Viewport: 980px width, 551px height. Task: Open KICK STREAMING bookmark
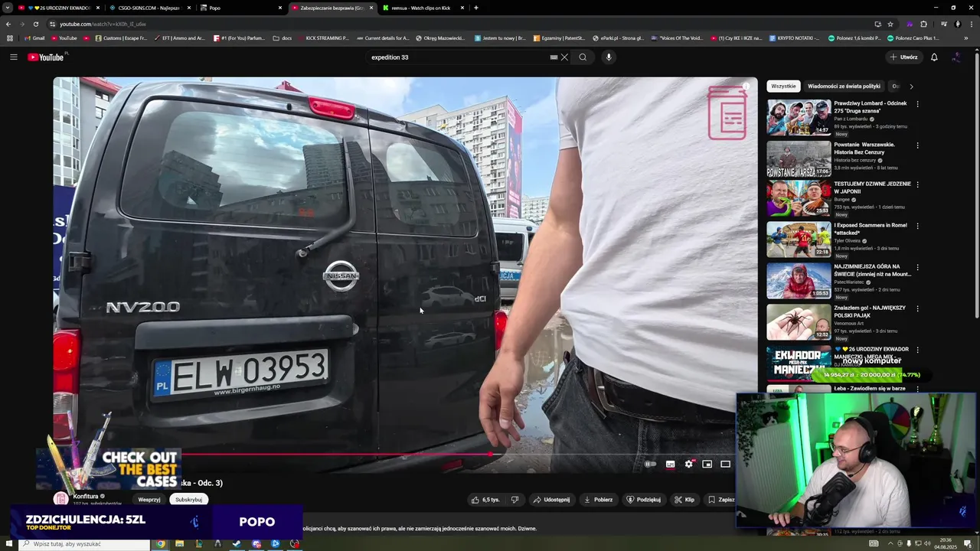pos(322,38)
